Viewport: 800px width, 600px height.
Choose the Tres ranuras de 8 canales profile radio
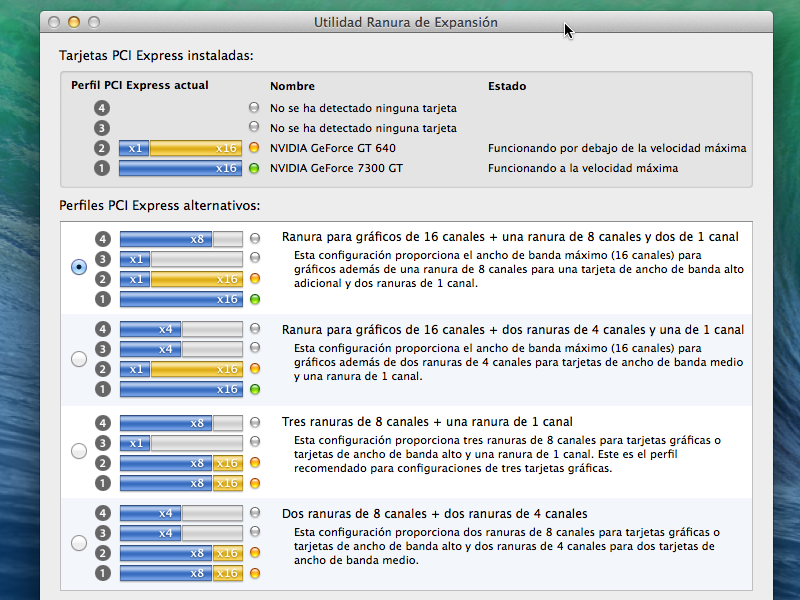[x=79, y=451]
